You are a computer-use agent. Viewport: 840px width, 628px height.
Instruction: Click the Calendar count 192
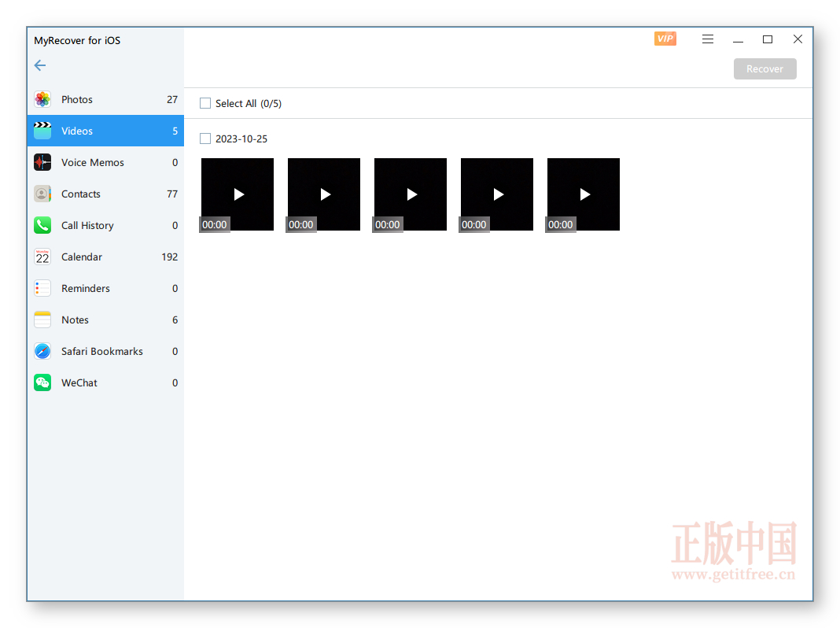coord(170,257)
